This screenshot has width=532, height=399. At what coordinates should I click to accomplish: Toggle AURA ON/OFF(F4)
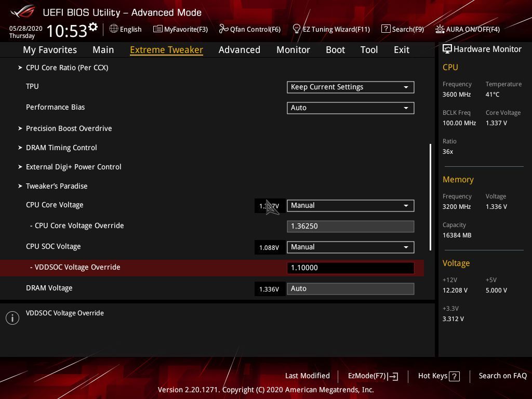pos(473,29)
